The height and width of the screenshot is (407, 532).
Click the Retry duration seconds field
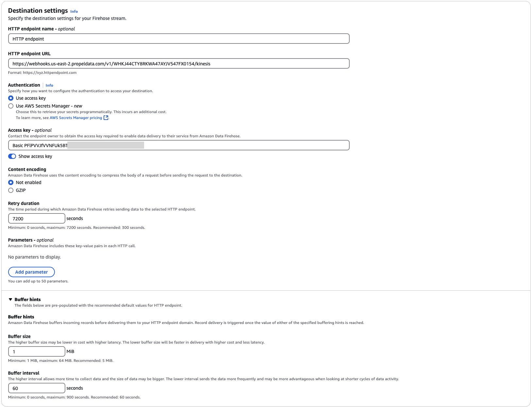(x=36, y=218)
